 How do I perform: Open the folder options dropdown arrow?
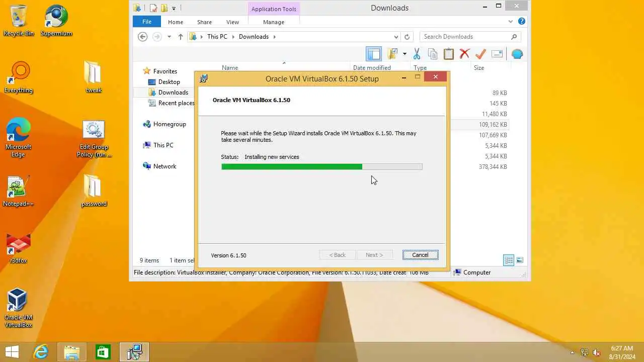[405, 54]
